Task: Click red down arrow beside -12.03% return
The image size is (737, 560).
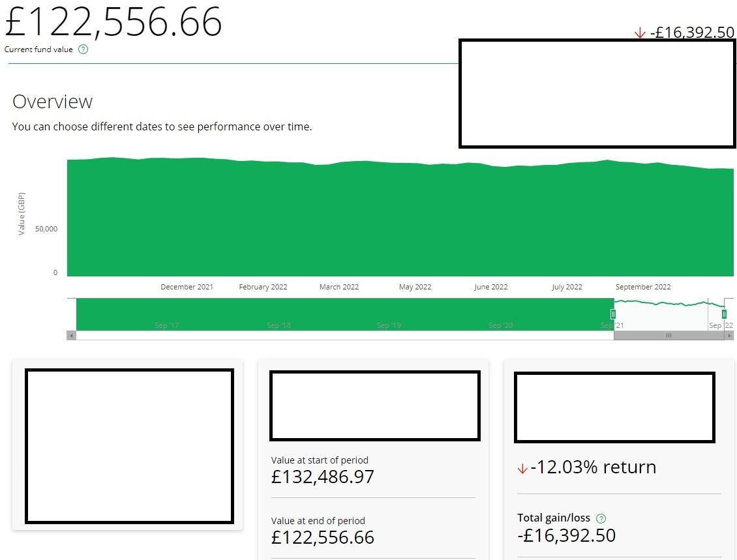Action: pyautogui.click(x=522, y=468)
